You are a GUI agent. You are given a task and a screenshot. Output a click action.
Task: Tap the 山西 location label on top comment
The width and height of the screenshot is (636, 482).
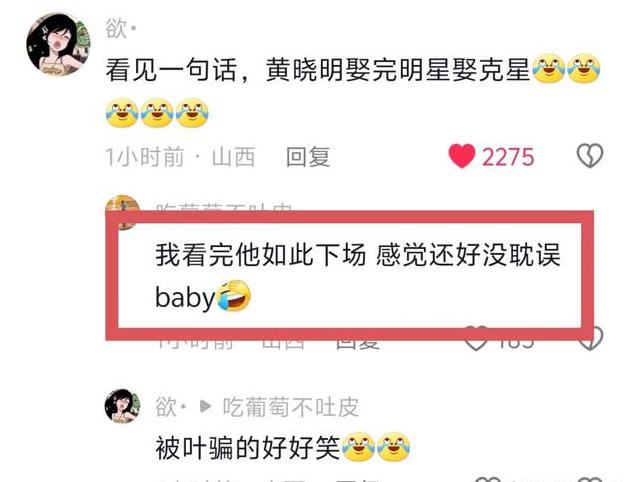tap(233, 157)
